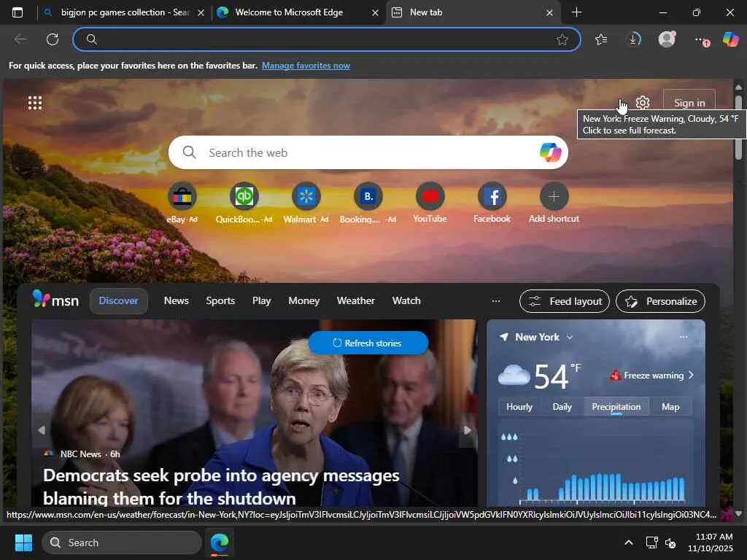The image size is (747, 560).
Task: Open the Freeze warning alert details
Action: pos(651,376)
